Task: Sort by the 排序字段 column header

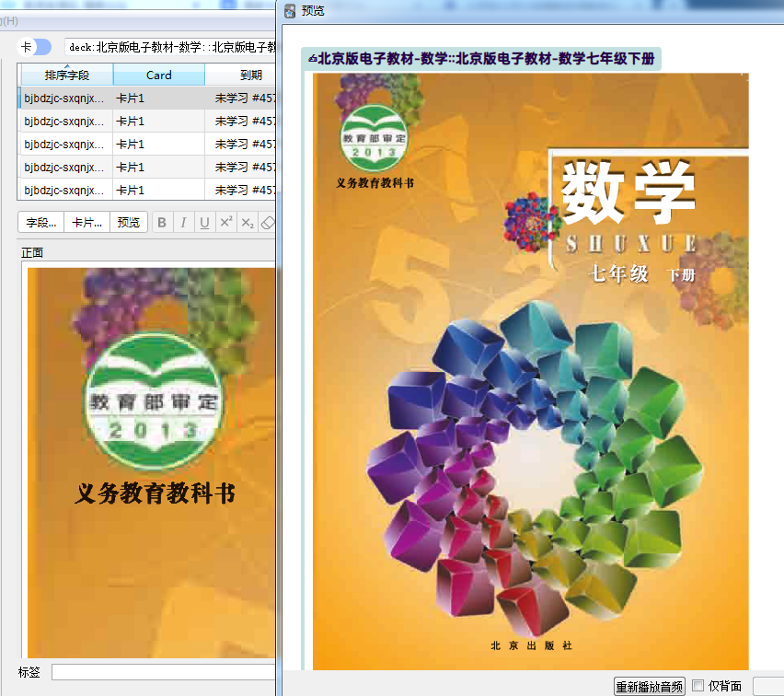Action: (65, 75)
